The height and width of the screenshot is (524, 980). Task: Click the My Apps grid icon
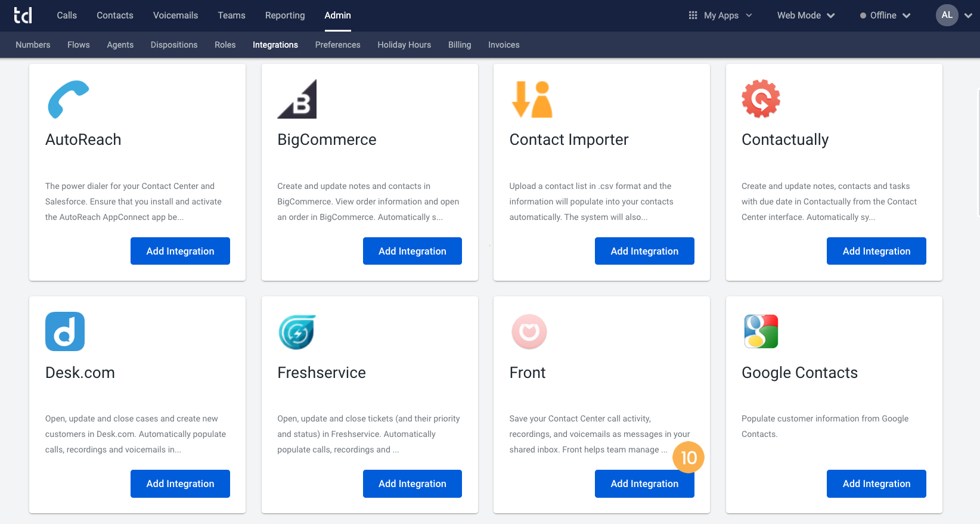tap(693, 15)
